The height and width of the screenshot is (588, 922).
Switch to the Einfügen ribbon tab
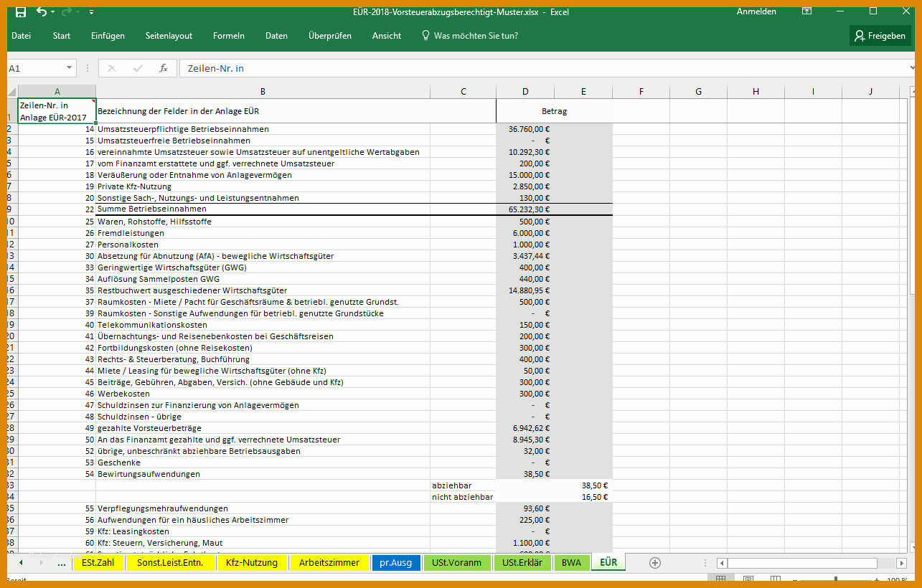click(108, 36)
